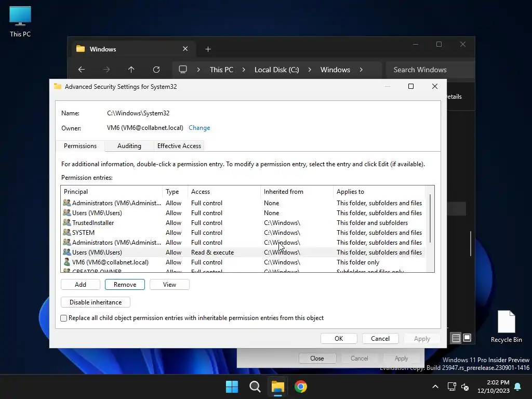Click the muted volume icon in tray
The height and width of the screenshot is (399, 532).
465,387
